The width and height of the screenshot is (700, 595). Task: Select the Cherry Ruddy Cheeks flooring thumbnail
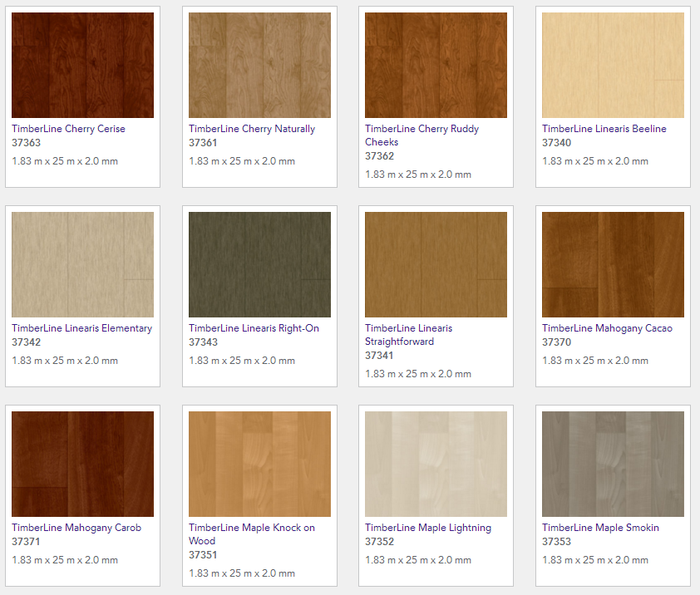point(436,65)
